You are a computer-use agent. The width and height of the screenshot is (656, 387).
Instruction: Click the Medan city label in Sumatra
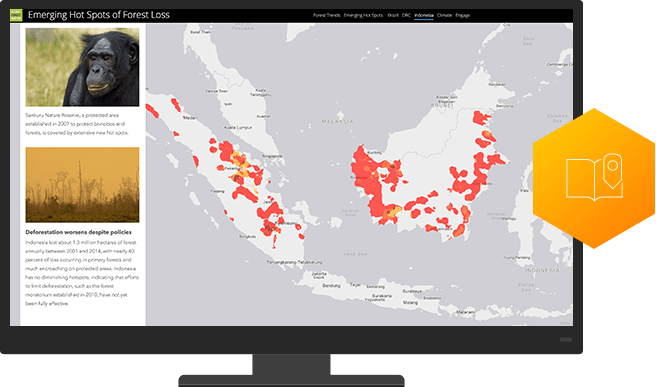190,118
